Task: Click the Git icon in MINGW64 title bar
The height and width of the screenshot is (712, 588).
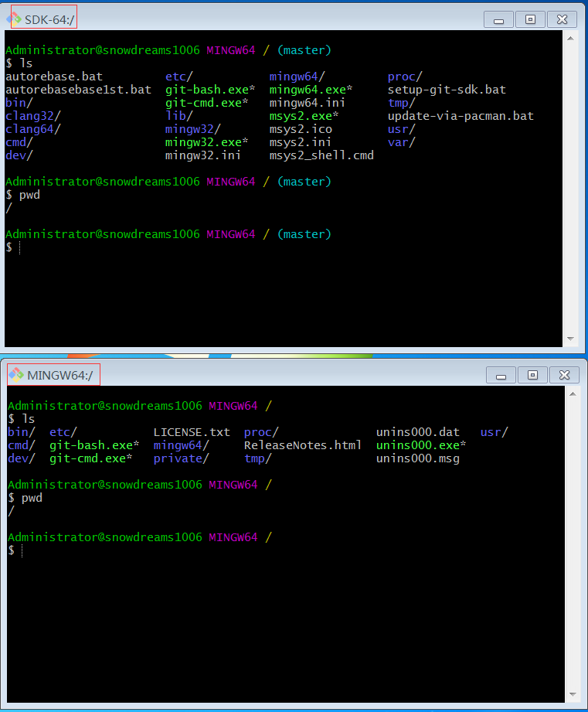Action: pyautogui.click(x=16, y=375)
